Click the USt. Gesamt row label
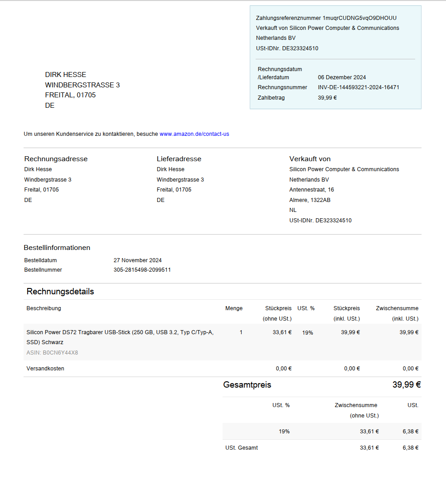The image size is (446, 504). 241,448
